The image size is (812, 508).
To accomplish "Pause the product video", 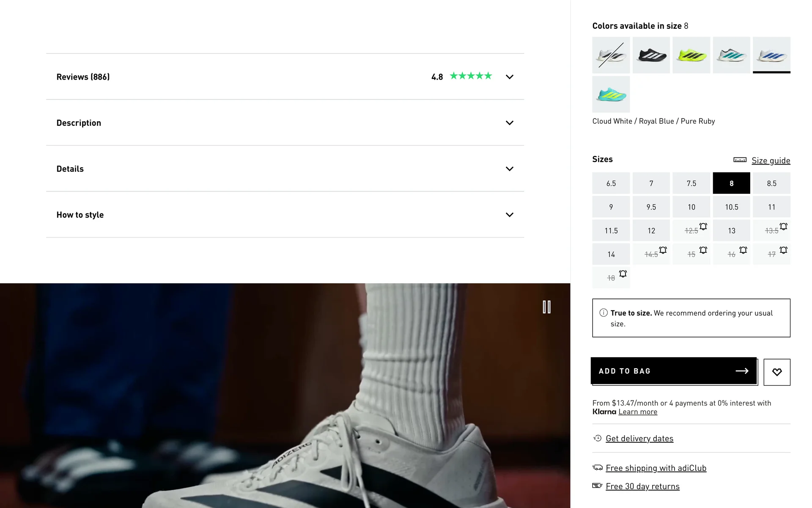I will (x=546, y=307).
